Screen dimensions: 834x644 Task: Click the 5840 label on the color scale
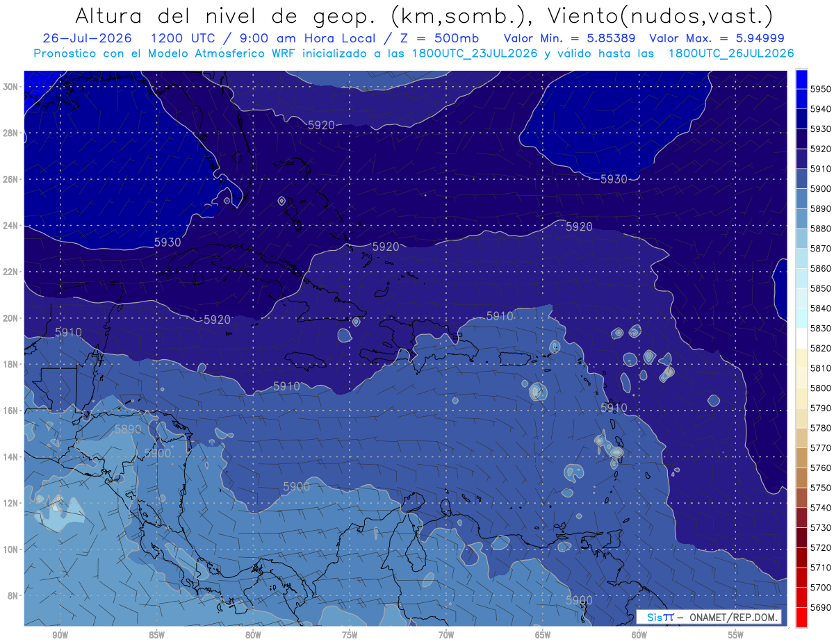coord(820,308)
